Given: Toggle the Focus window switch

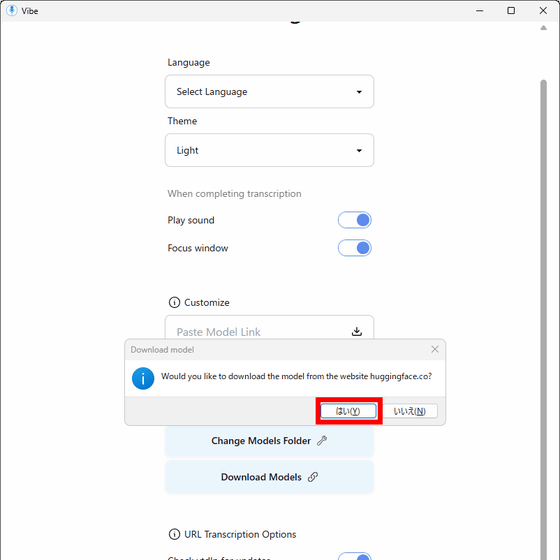Looking at the screenshot, I should click(355, 248).
